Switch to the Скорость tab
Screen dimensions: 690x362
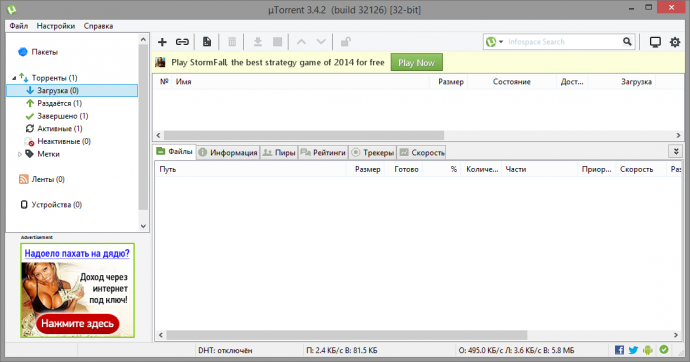click(422, 152)
